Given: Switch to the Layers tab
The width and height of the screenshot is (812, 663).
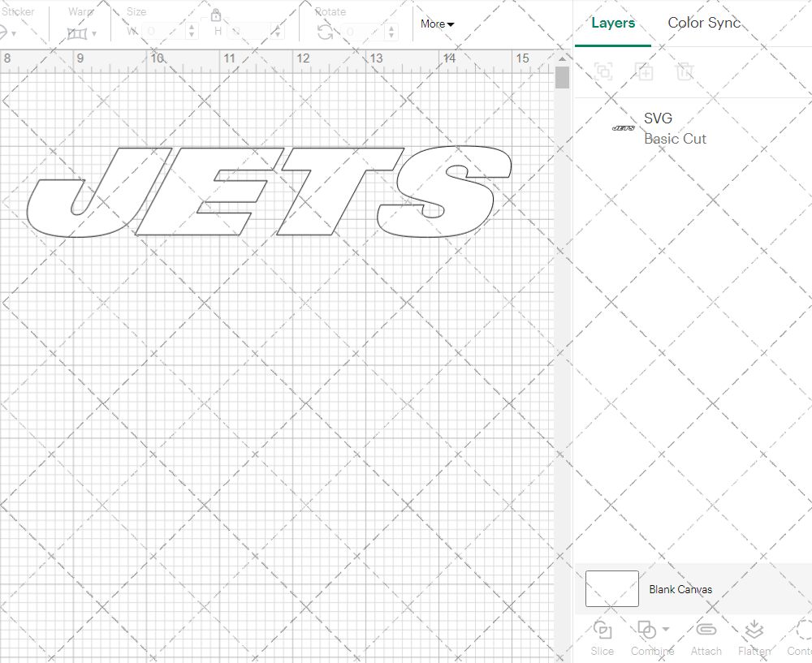Looking at the screenshot, I should click(613, 23).
